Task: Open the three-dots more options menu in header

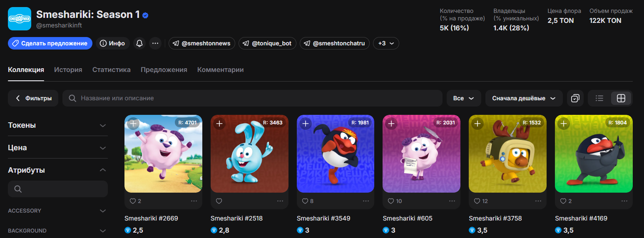Action: click(155, 43)
